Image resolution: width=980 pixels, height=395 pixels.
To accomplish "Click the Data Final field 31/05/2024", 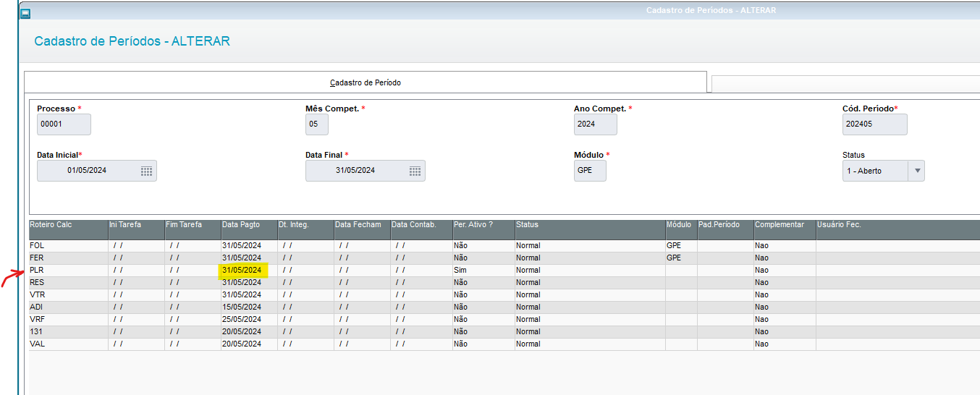I will coord(366,171).
